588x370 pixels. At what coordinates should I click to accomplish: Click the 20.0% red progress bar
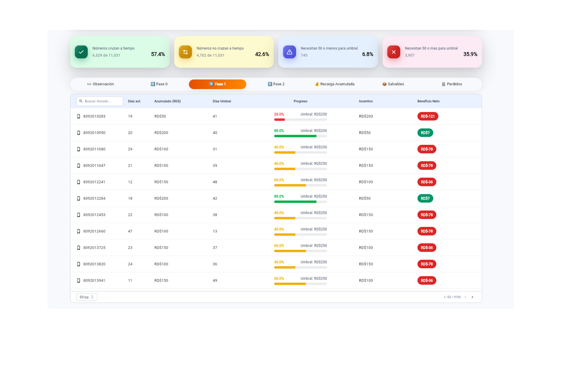300,119
